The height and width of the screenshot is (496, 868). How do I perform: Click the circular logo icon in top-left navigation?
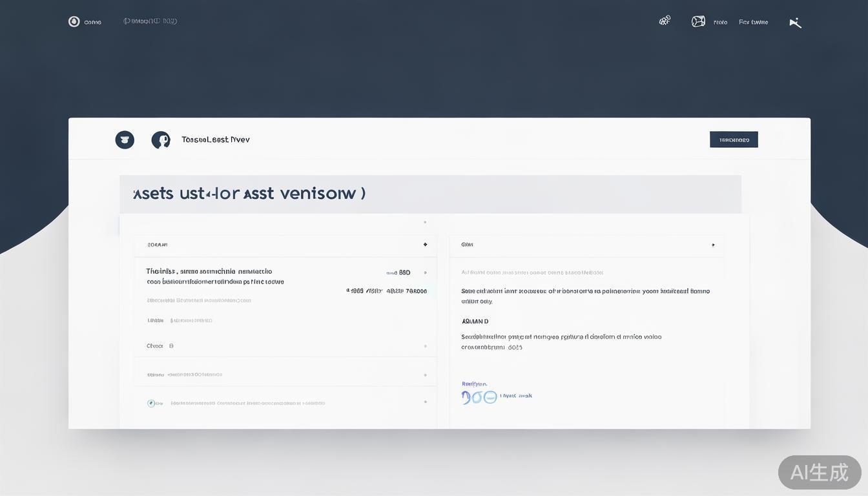74,22
